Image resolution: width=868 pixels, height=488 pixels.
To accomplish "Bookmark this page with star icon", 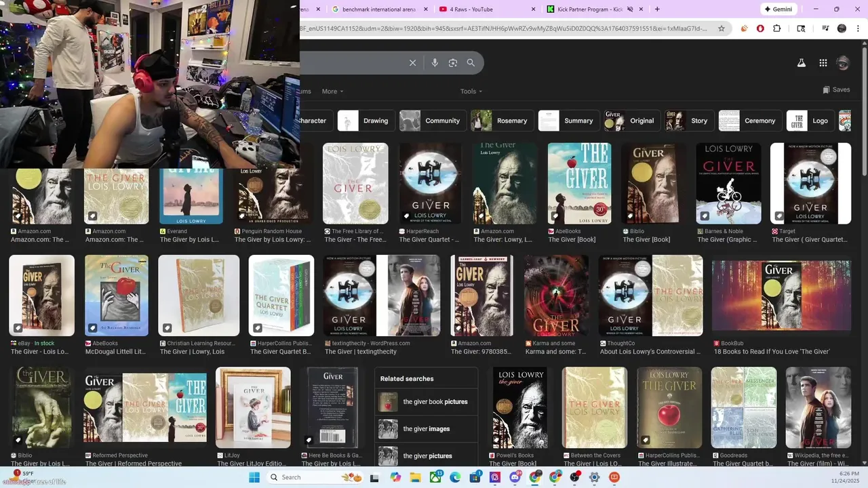I will coord(722,28).
